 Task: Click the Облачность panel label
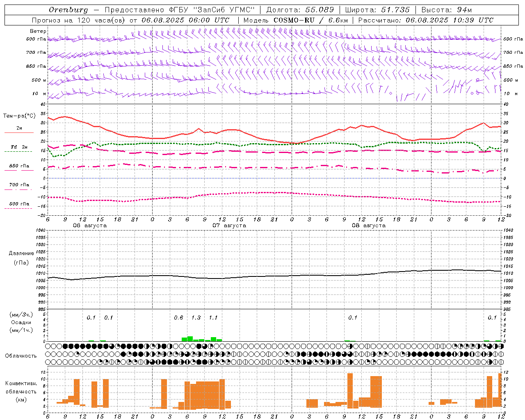coord(21,356)
